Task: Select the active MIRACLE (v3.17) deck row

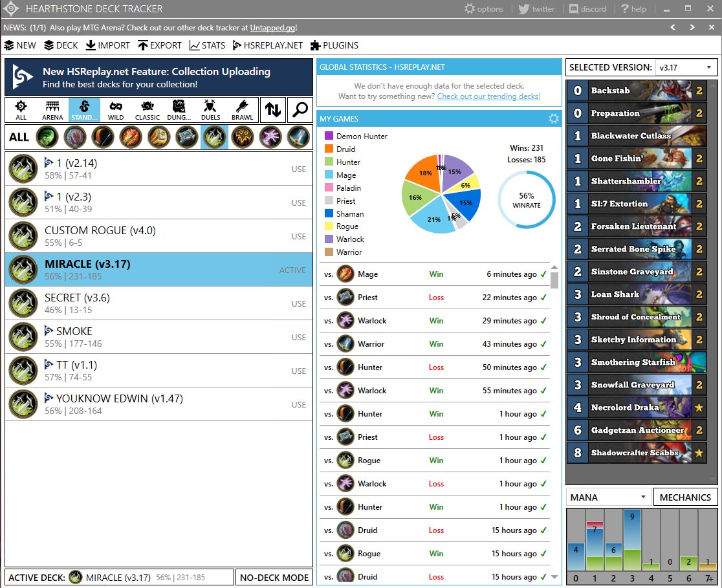Action: tap(159, 269)
